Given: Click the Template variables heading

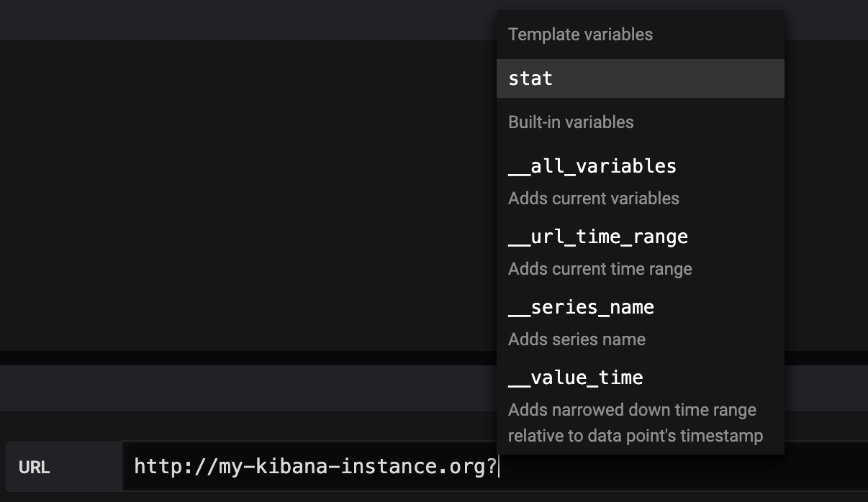Looking at the screenshot, I should point(580,35).
